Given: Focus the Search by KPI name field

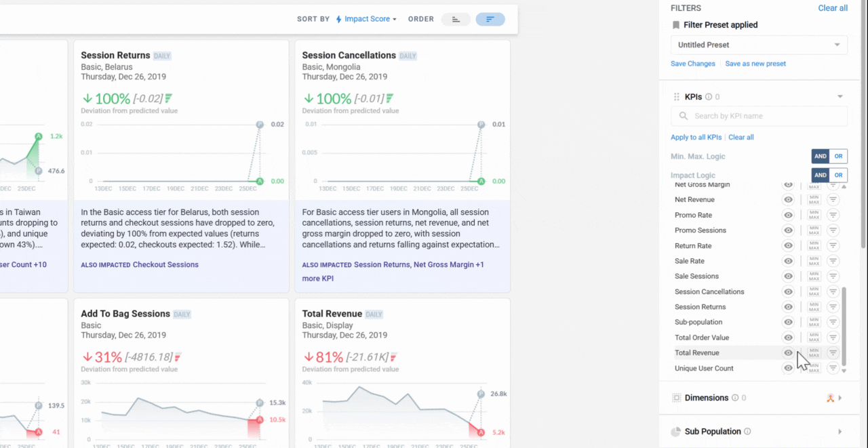Looking at the screenshot, I should click(759, 116).
